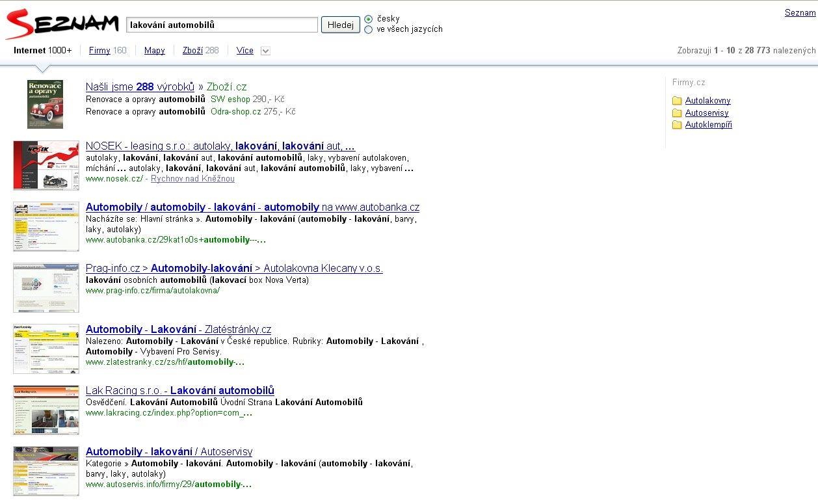Click the Renovace a opravy book thumbnail
Viewport: 818px width, 504px height.
45,104
